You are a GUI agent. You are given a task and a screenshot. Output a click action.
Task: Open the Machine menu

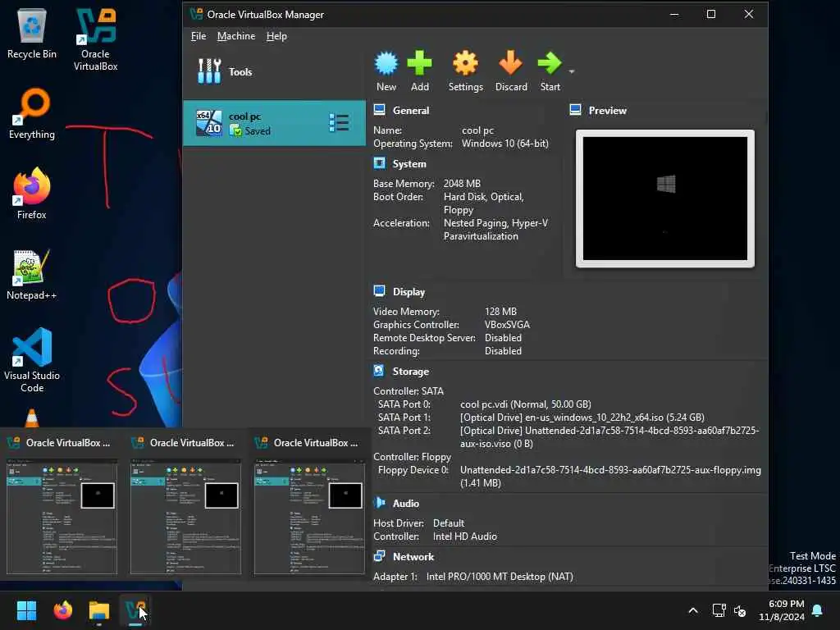[235, 36]
